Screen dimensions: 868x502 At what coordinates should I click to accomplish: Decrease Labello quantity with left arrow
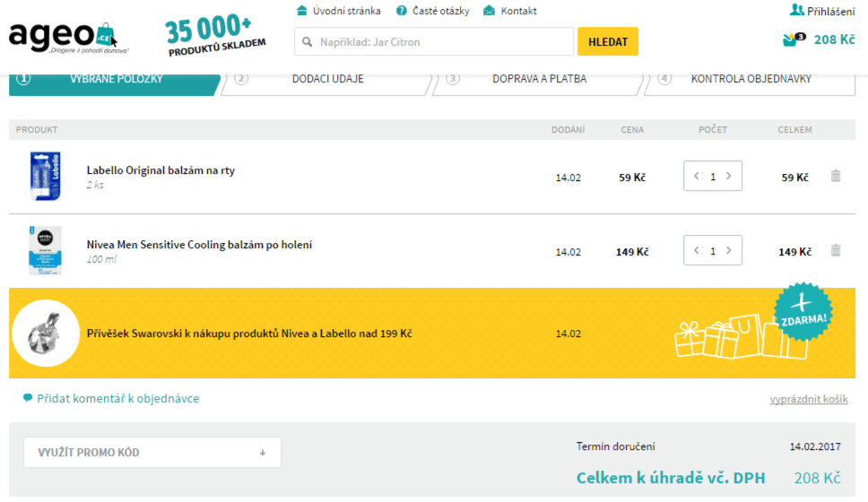pos(697,177)
